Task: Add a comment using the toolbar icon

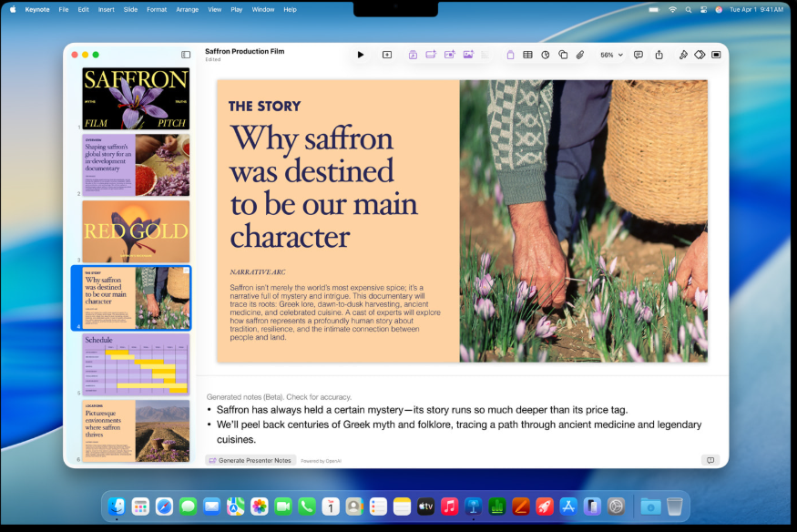Action: [x=638, y=55]
